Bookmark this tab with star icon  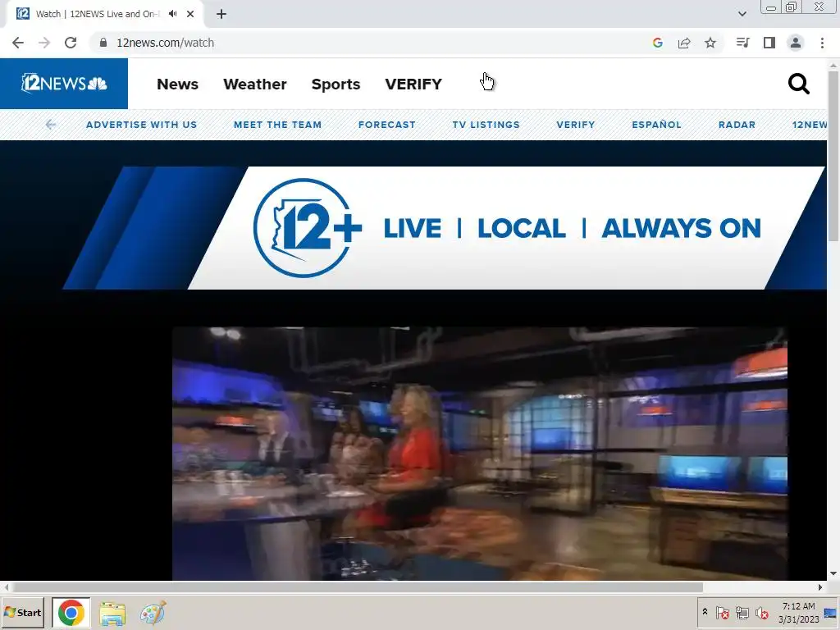(710, 43)
